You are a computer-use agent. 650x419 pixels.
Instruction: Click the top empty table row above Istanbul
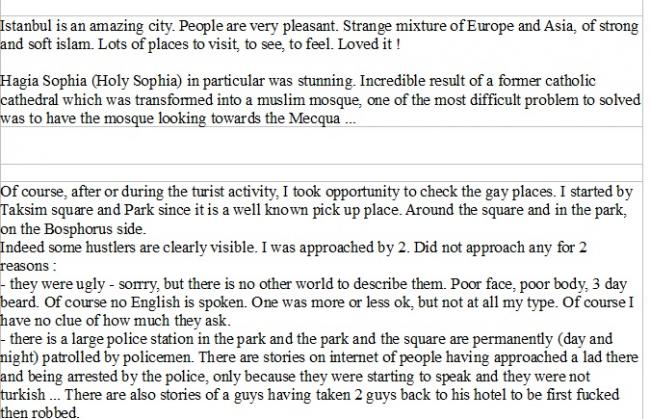321,7
